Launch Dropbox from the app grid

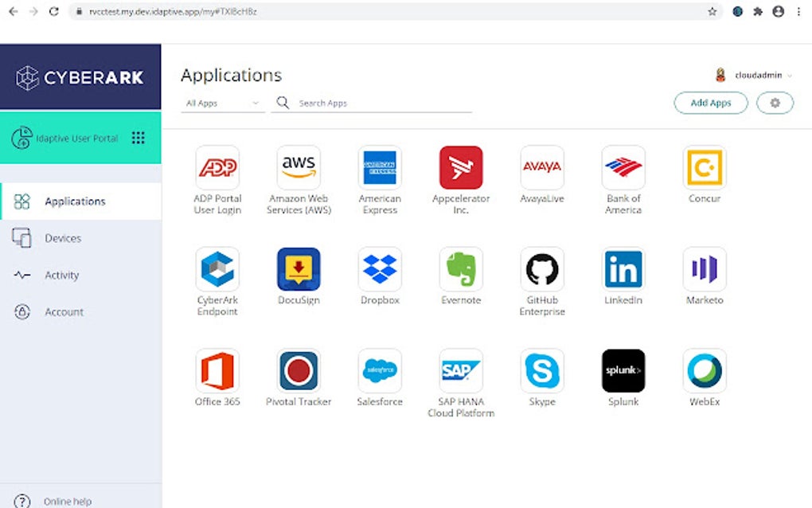tap(379, 269)
